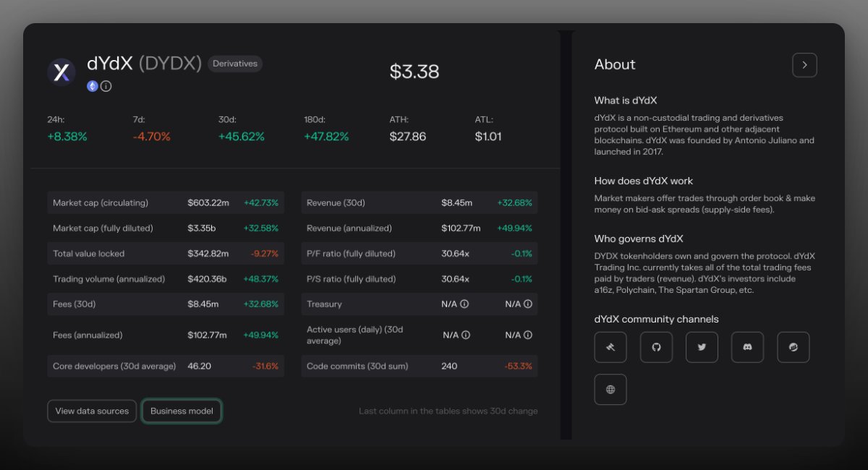This screenshot has width=868, height=470.
Task: Click the +48.37% trading volume change
Action: pos(260,279)
